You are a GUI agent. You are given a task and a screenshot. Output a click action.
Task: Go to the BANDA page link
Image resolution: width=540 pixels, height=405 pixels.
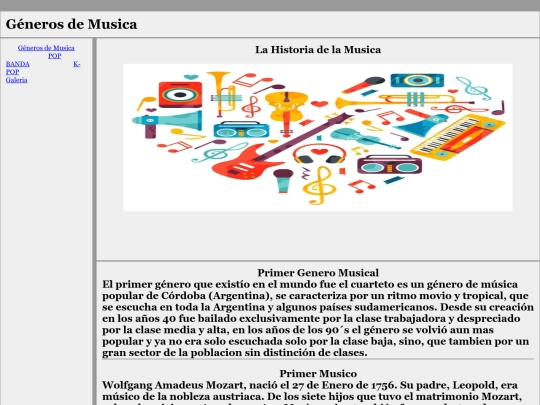click(x=18, y=64)
